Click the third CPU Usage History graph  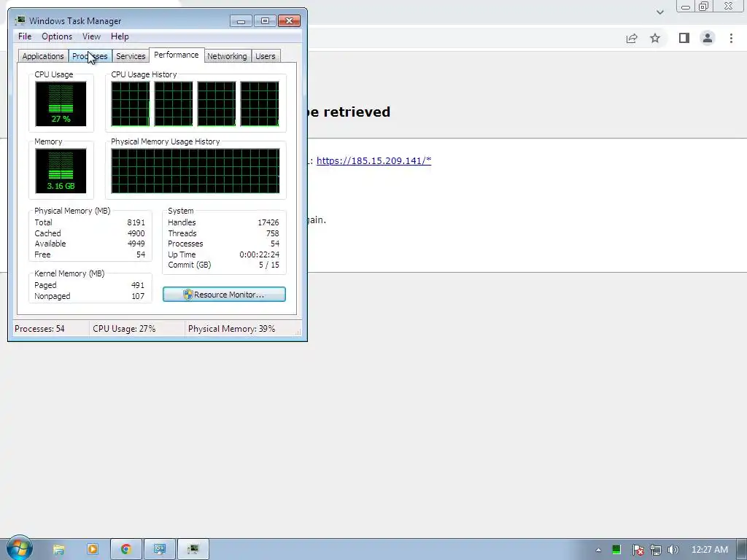click(x=217, y=104)
